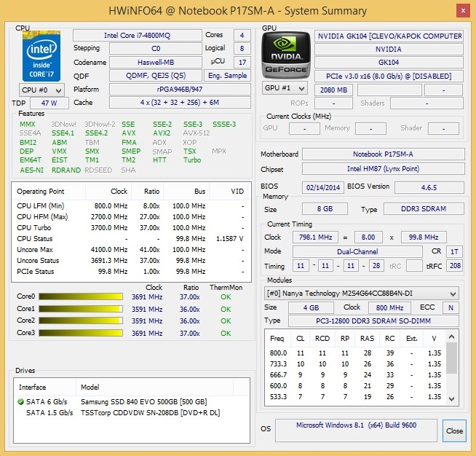
Task: Open the CPU #0 selector dropdown
Action: (41, 90)
